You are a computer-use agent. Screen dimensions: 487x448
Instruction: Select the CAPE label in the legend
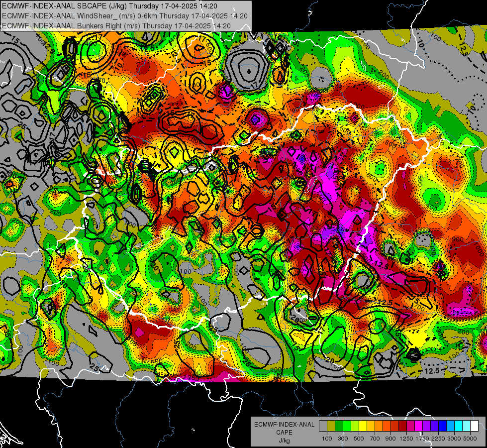tap(284, 433)
